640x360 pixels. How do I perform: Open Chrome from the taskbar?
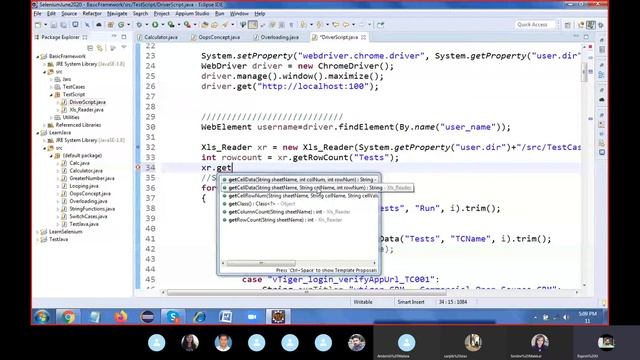coord(69,317)
